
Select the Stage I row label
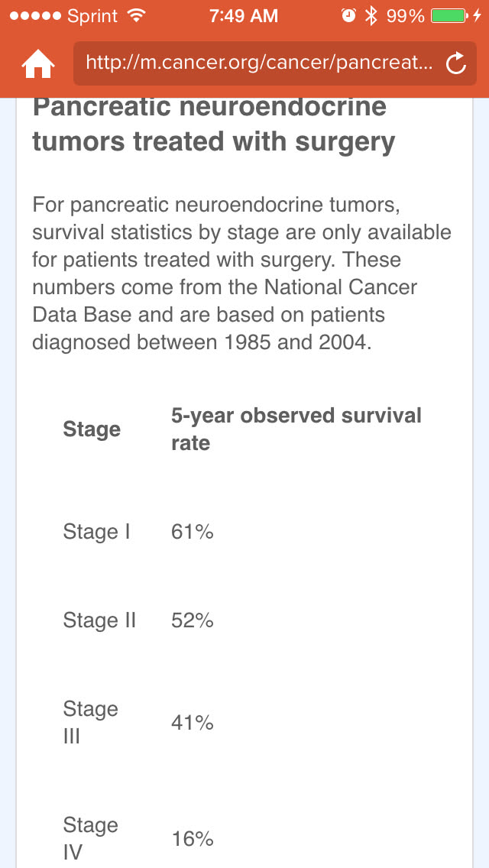click(96, 532)
